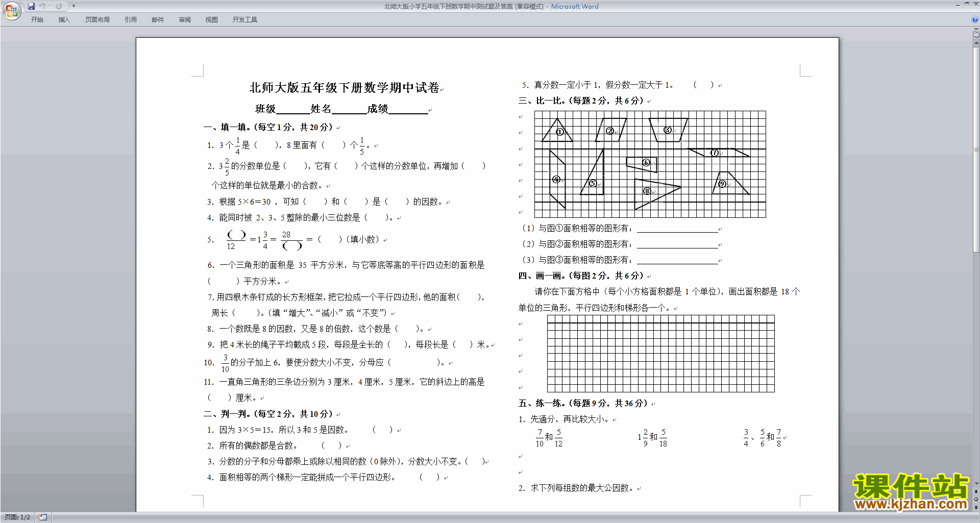This screenshot has height=523, width=980.
Task: Restore down the Word window
Action: pyautogui.click(x=967, y=4)
